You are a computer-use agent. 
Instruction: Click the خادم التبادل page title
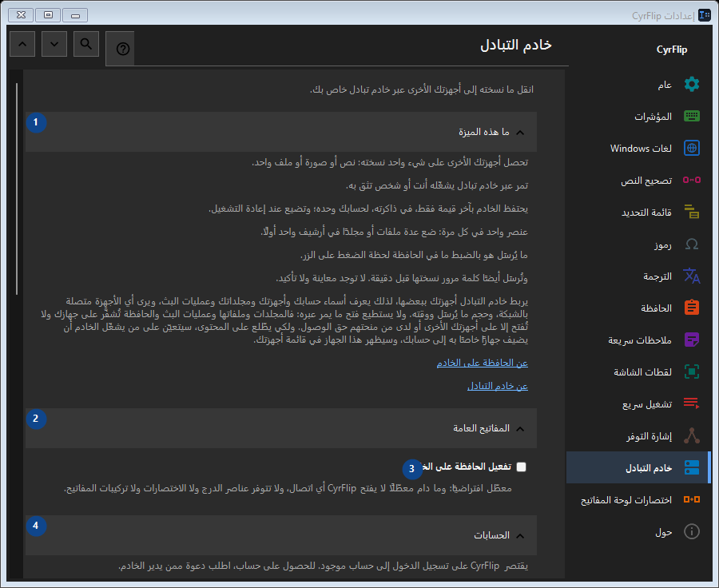[x=516, y=45]
